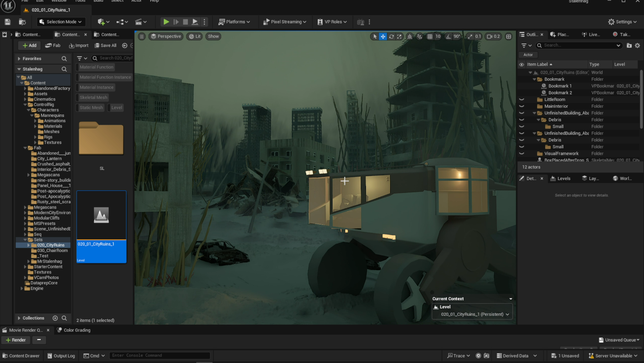Image resolution: width=644 pixels, height=363 pixels.
Task: Toggle grid snapping with the grid snap icon
Action: tap(430, 36)
